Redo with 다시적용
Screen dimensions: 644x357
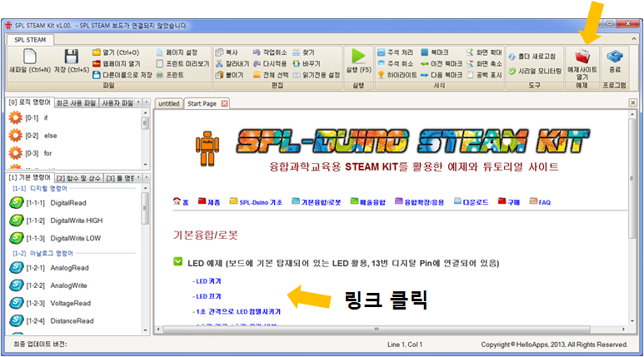[x=270, y=63]
